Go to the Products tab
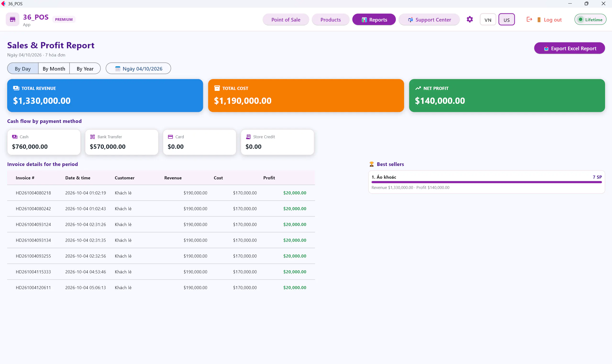The height and width of the screenshot is (364, 612). pyautogui.click(x=331, y=20)
